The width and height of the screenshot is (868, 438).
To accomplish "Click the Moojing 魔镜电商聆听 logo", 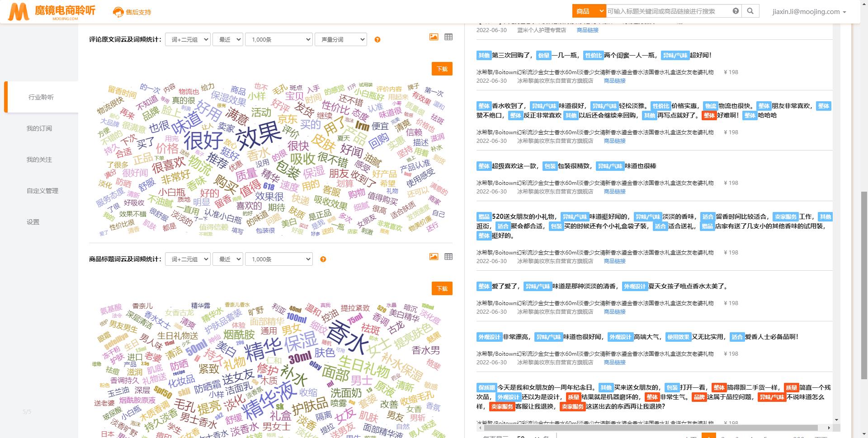I will [x=52, y=12].
